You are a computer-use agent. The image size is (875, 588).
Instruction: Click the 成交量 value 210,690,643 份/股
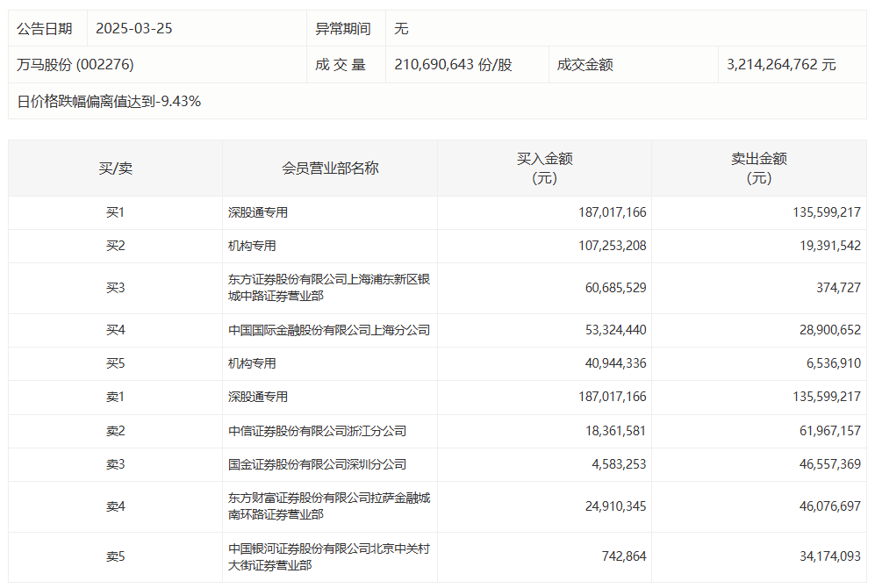(453, 65)
